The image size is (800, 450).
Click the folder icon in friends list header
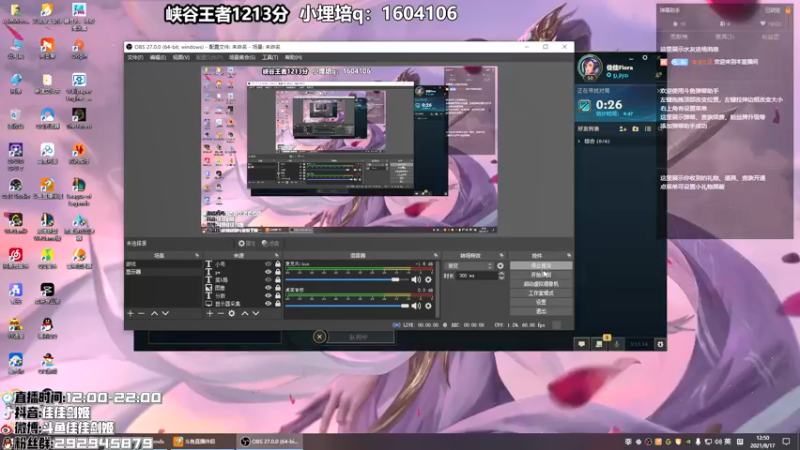635,129
